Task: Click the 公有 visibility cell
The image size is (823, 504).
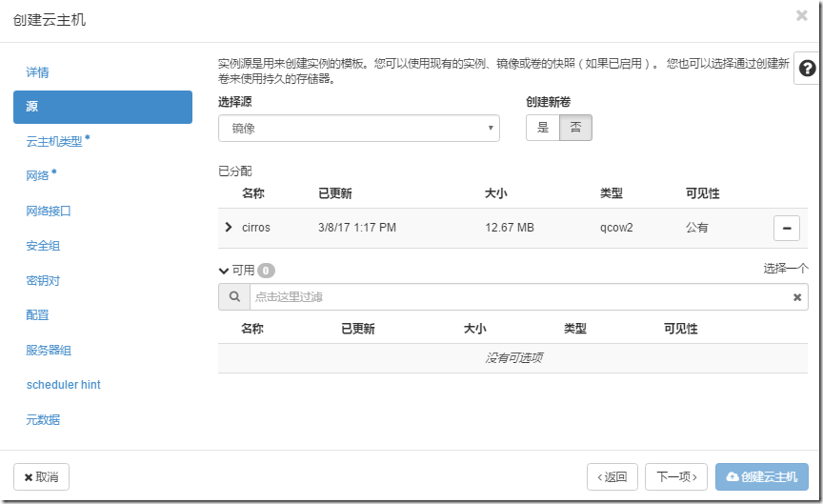Action: 697,228
